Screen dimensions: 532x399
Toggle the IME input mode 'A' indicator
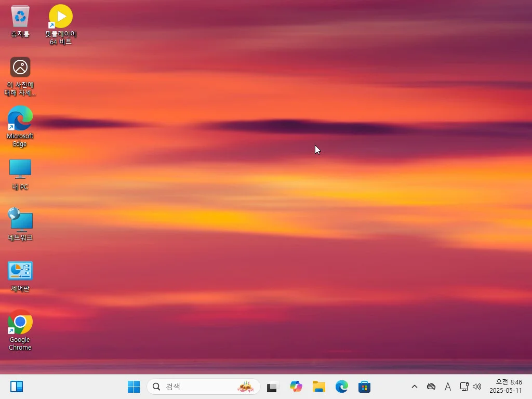[x=447, y=387]
